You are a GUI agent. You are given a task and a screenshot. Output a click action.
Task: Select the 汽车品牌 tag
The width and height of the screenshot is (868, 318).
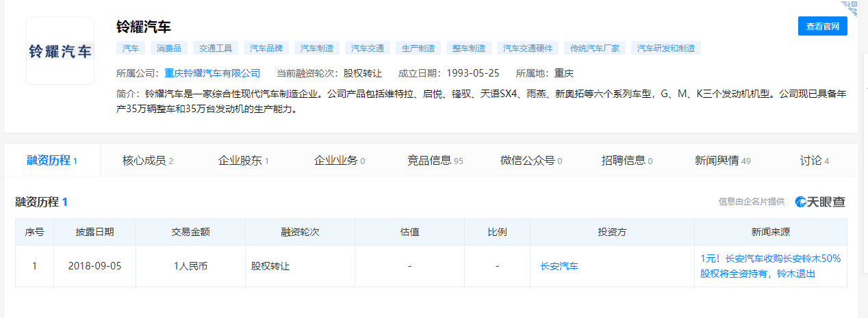pyautogui.click(x=267, y=49)
